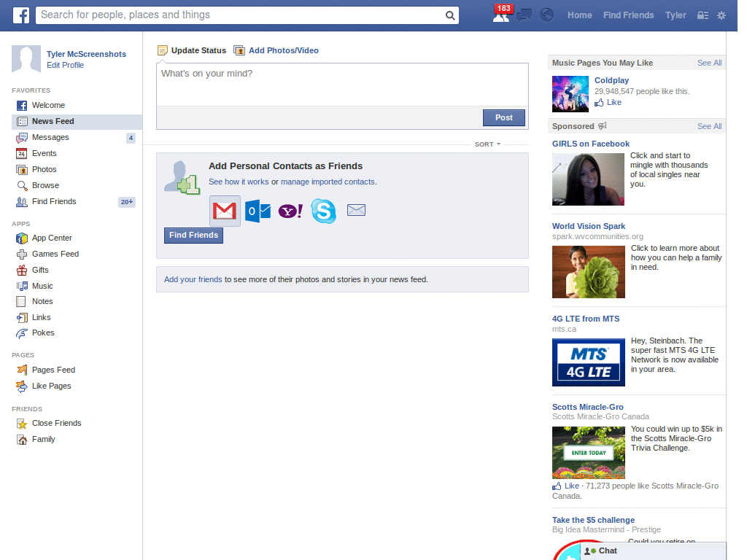Viewport: 747px width, 560px height.
Task: Click the Music icon in sidebar
Action: (x=22, y=286)
